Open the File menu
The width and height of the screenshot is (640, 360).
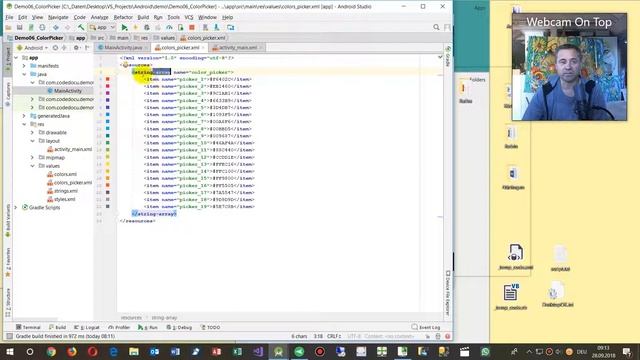pyautogui.click(x=9, y=17)
